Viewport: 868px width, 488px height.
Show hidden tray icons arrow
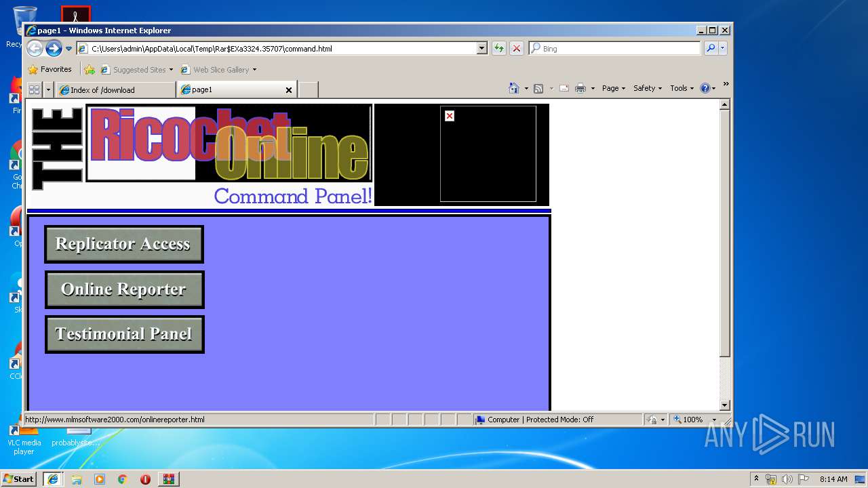coord(756,479)
